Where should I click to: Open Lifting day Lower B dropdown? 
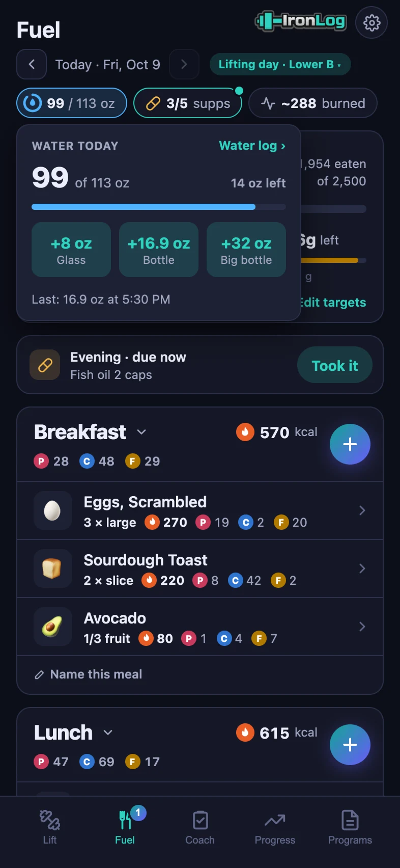click(x=280, y=64)
